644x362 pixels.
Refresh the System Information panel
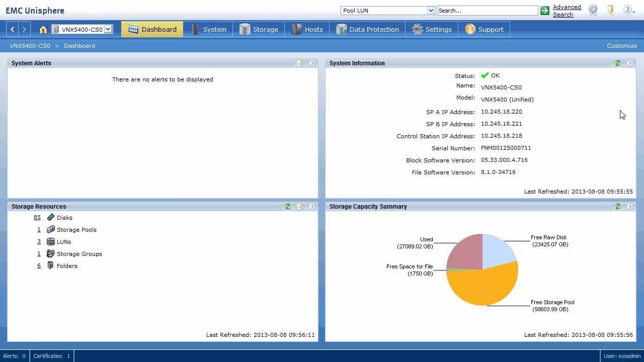click(x=618, y=63)
